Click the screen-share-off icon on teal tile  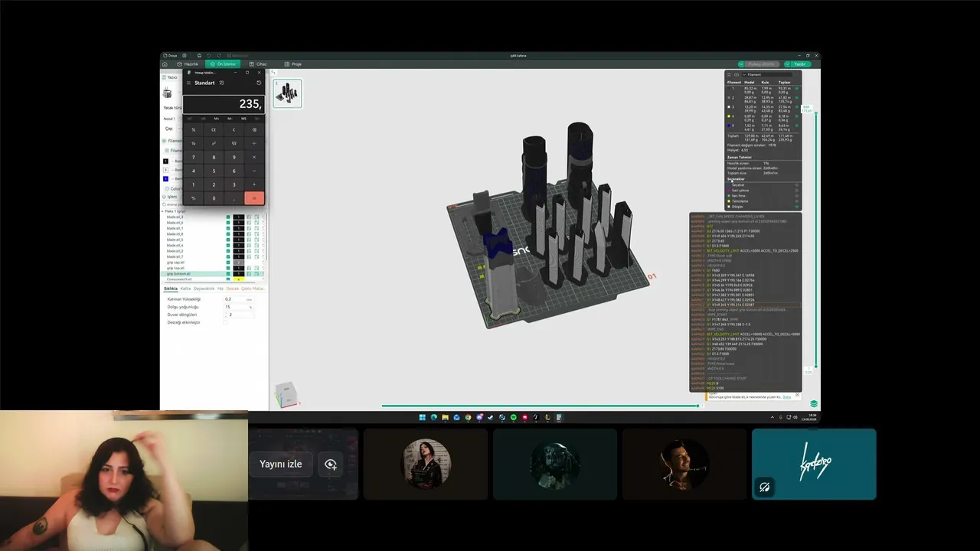(764, 487)
